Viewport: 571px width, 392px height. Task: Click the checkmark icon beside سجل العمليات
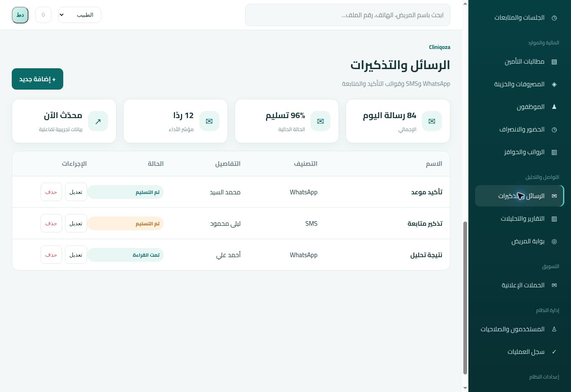(x=554, y=352)
